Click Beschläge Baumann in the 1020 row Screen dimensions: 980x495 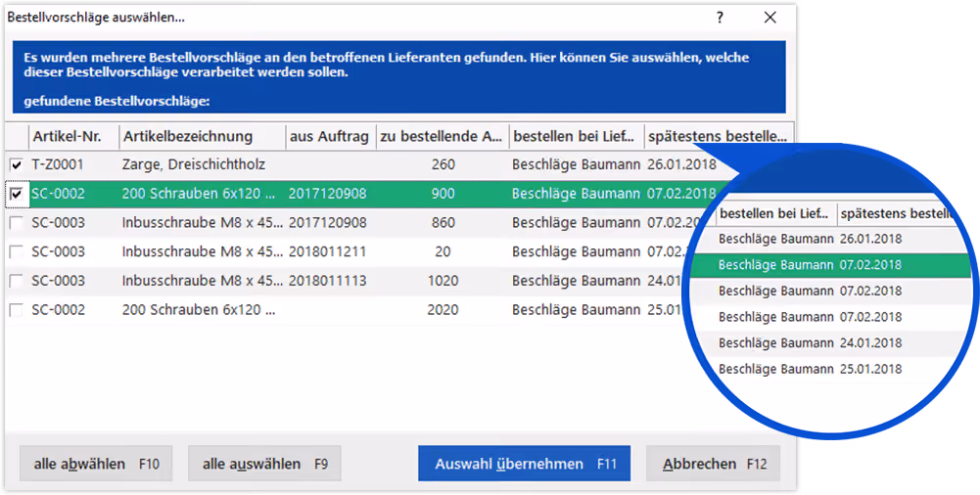point(577,281)
